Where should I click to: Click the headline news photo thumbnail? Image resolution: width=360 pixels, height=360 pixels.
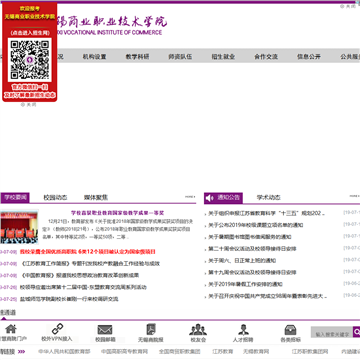tap(19, 227)
